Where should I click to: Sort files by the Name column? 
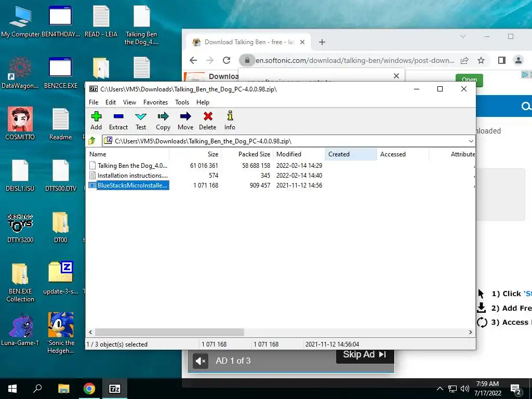coord(128,154)
